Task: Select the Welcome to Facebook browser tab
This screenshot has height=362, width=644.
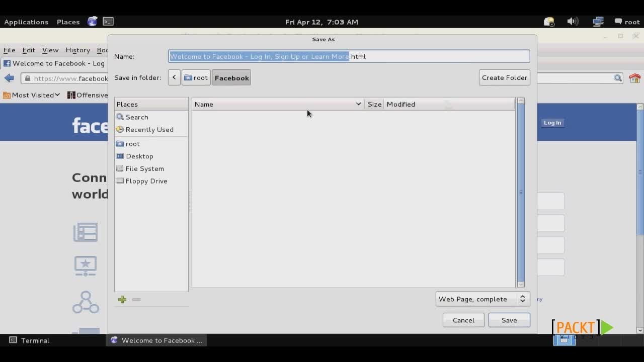Action: 54,63
